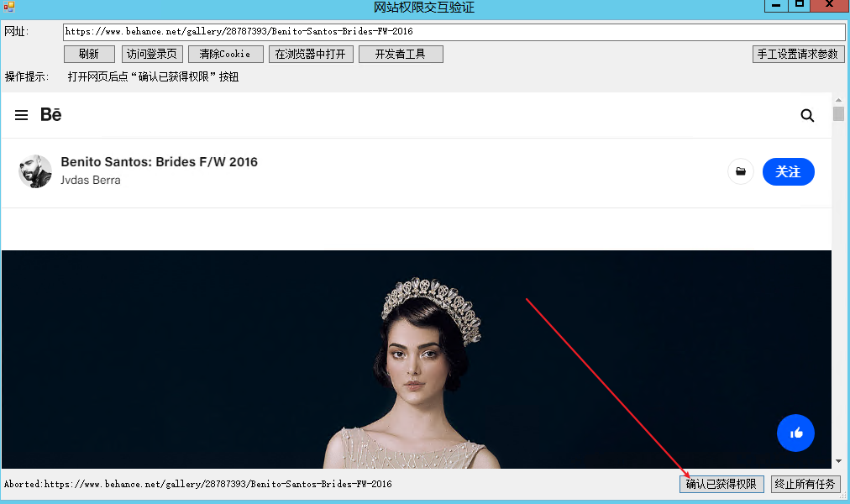Focus the 网址 URL input field
This screenshot has height=504, width=850.
pyautogui.click(x=454, y=32)
